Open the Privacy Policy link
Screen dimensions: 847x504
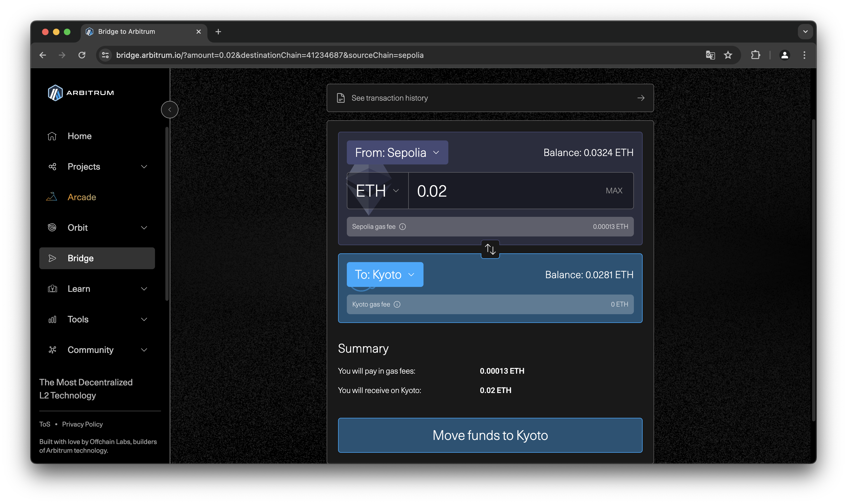coord(82,424)
